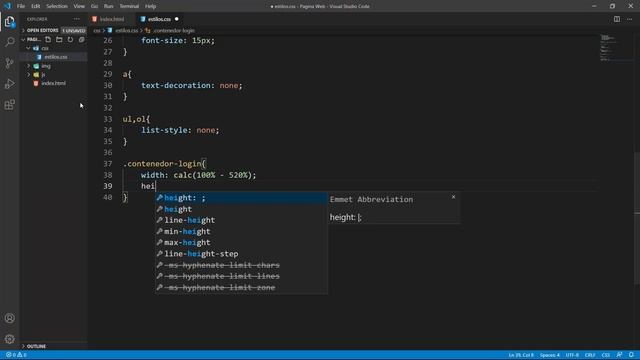Click the notifications bell in status bar
The height and width of the screenshot is (360, 640).
tap(631, 355)
